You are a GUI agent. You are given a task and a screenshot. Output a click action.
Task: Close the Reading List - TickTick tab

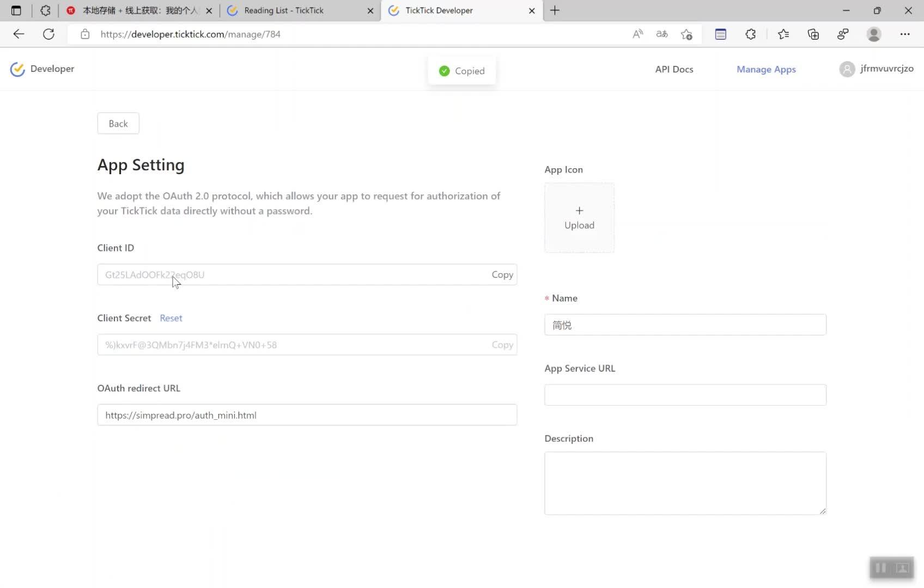[x=370, y=10]
